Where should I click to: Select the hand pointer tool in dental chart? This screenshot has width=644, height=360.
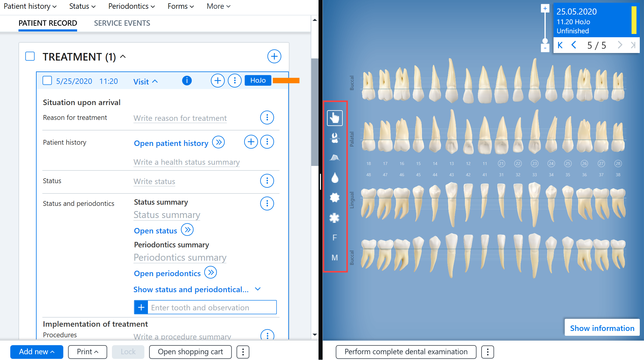(335, 118)
